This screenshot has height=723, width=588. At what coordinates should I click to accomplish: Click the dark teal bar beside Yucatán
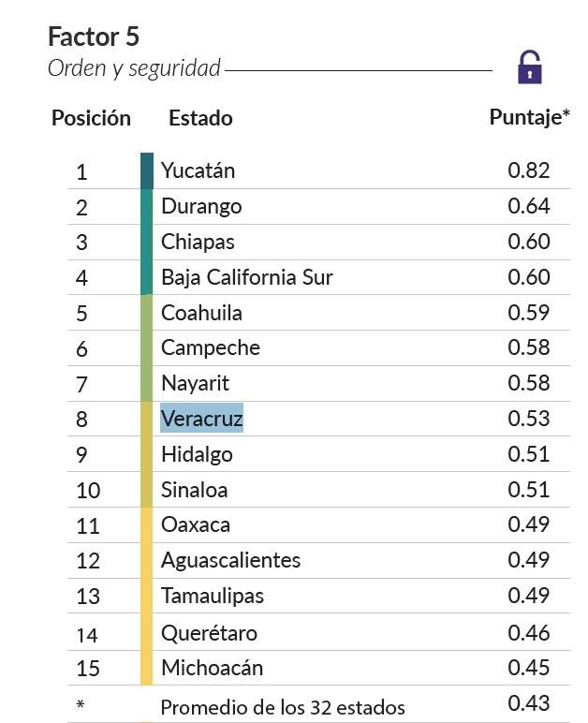point(147,170)
